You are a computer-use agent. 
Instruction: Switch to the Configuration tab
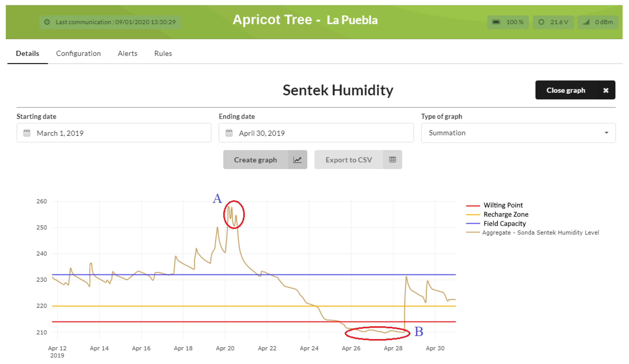tap(78, 53)
